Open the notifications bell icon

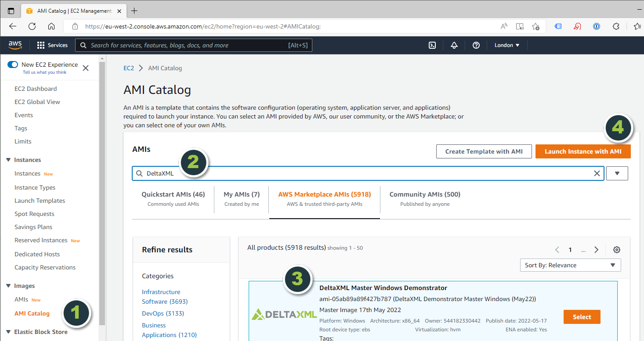tap(454, 45)
